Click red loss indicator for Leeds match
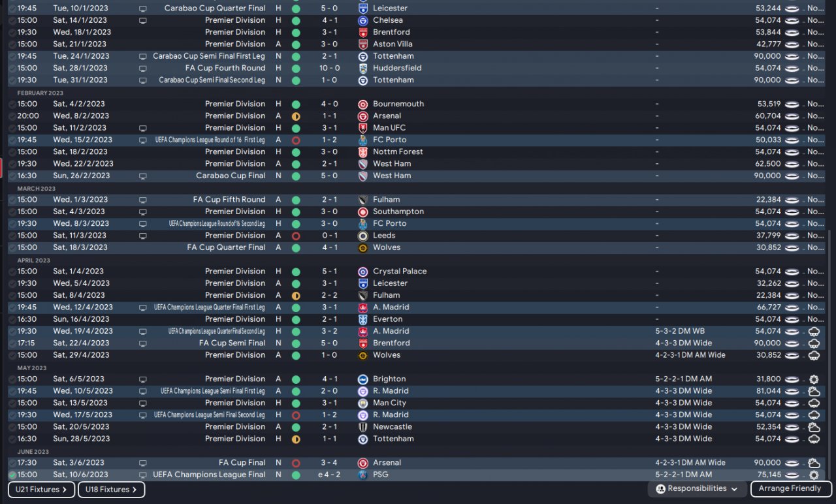 click(x=296, y=236)
